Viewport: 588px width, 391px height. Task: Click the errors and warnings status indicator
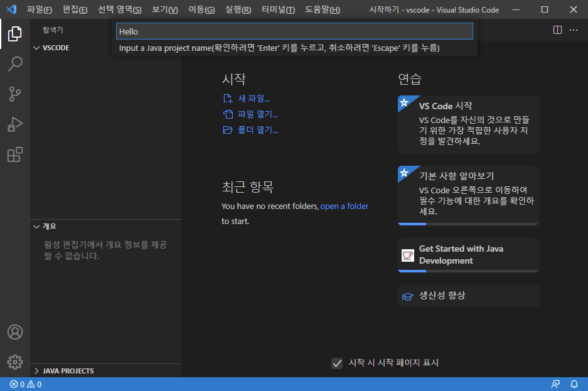26,384
